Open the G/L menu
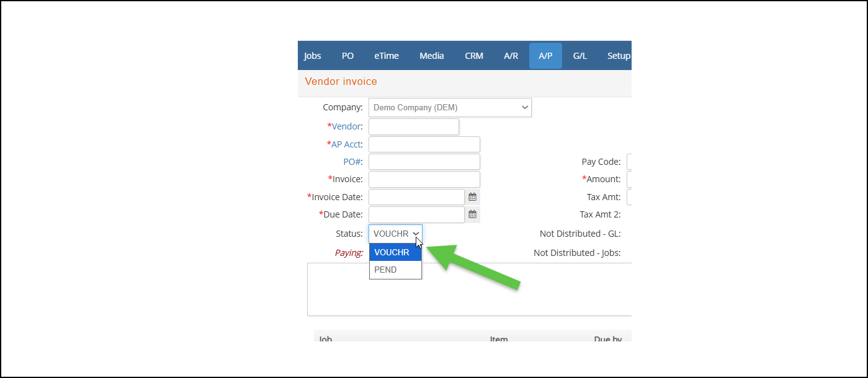Screen dimensions: 868x378 click(x=579, y=56)
